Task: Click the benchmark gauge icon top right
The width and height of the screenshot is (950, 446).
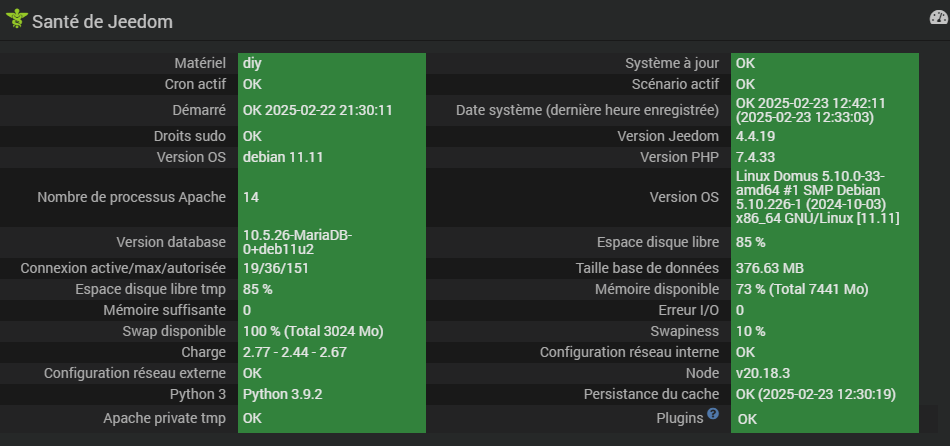Action: click(938, 17)
